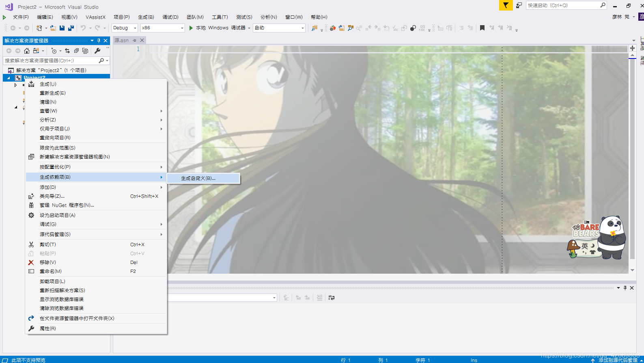Viewport: 644px width, 363px height.
Task: Open the VAssistX menu
Action: (x=95, y=17)
